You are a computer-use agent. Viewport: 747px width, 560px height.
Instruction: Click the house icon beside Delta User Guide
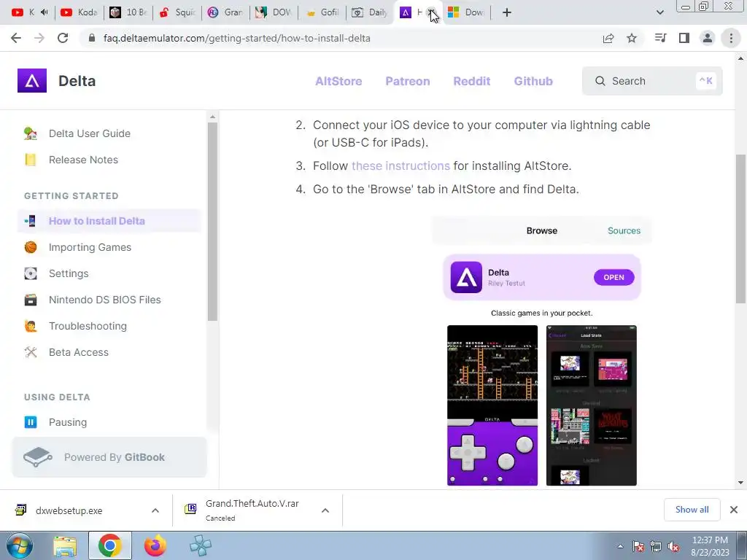pyautogui.click(x=31, y=133)
